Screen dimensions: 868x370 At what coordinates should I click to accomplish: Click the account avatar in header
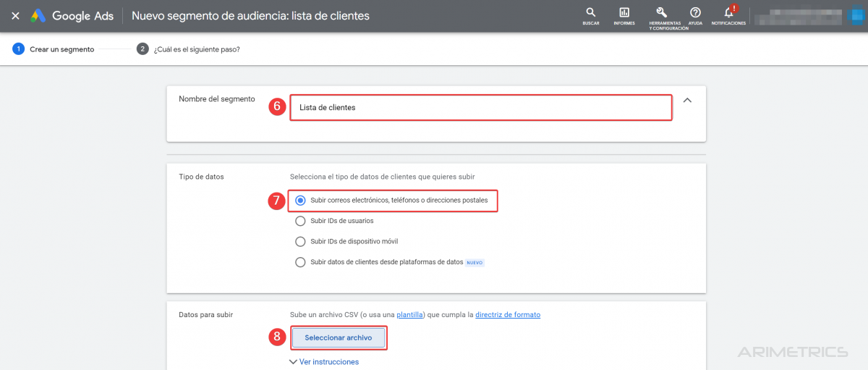(856, 16)
